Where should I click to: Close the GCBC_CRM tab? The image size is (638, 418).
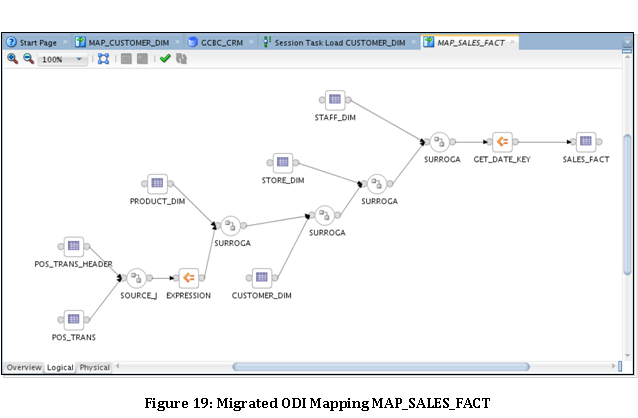[251, 42]
